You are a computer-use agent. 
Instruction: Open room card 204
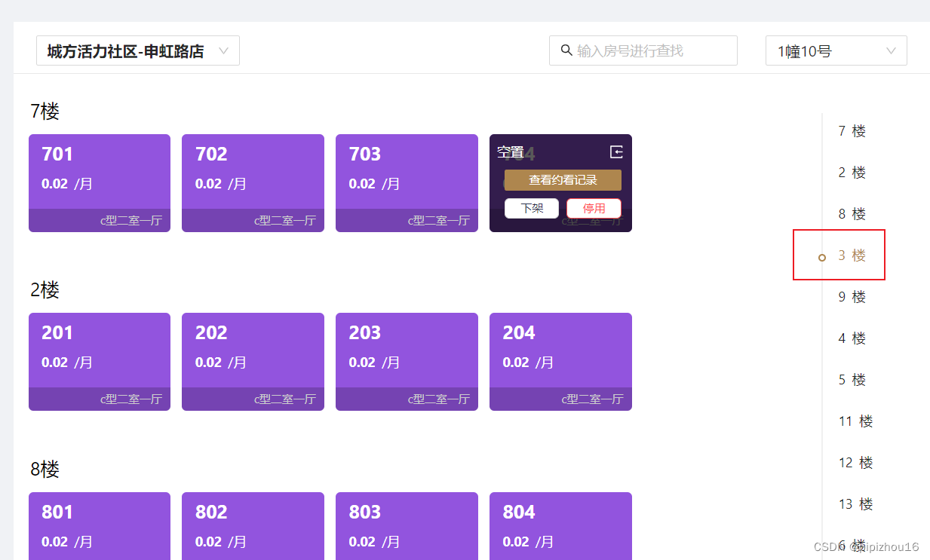[561, 362]
